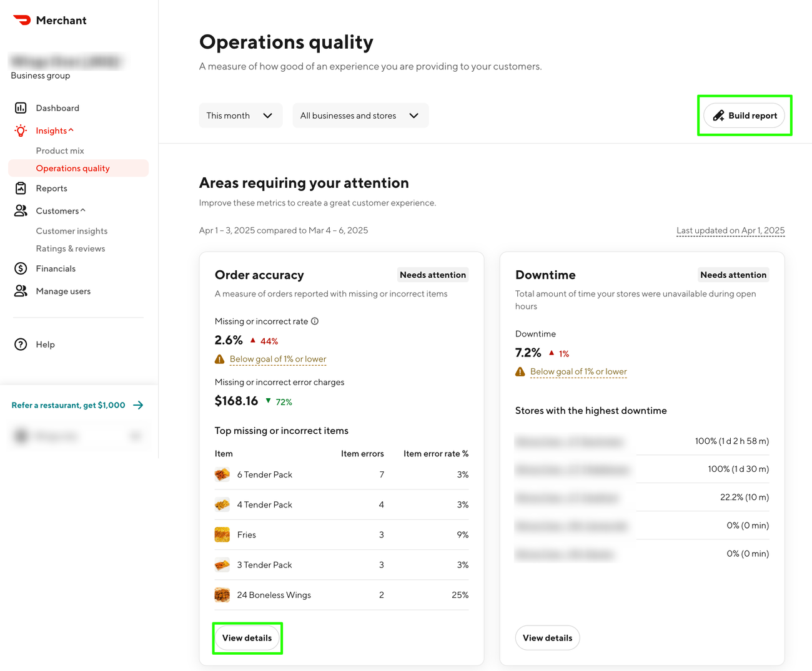The image size is (812, 671).
Task: Click Needs attention badge on Order accuracy
Action: pos(433,275)
